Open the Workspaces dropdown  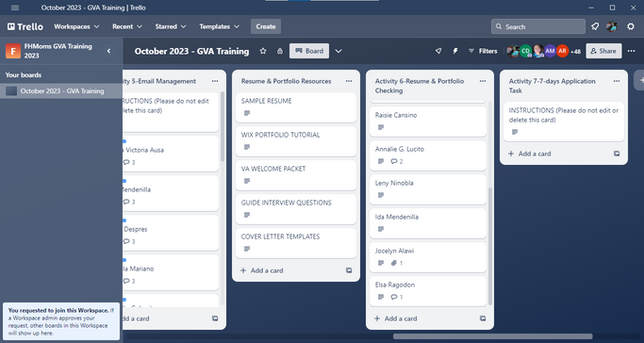pyautogui.click(x=76, y=26)
